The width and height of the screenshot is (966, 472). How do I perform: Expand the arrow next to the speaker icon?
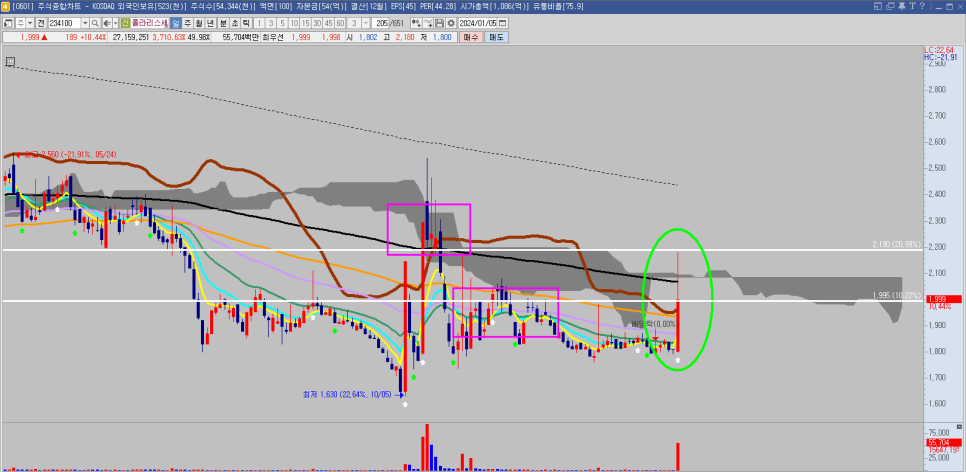pyautogui.click(x=115, y=23)
